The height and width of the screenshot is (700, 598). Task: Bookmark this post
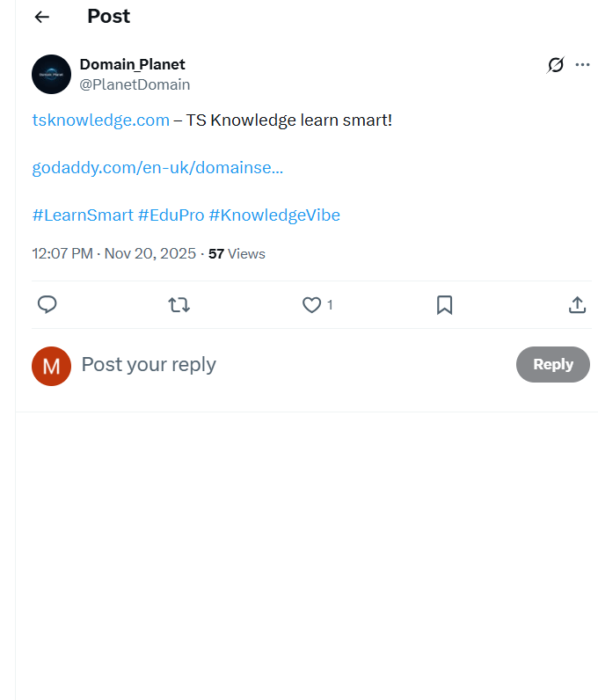[x=445, y=305]
